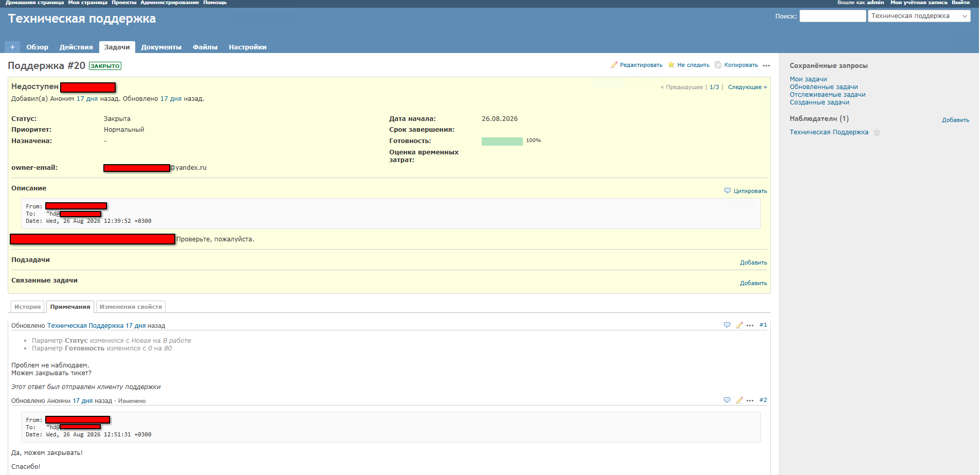Image resolution: width=980 pixels, height=475 pixels.
Task: Open watcher Техническая Поддержка in sidebar
Action: [829, 132]
